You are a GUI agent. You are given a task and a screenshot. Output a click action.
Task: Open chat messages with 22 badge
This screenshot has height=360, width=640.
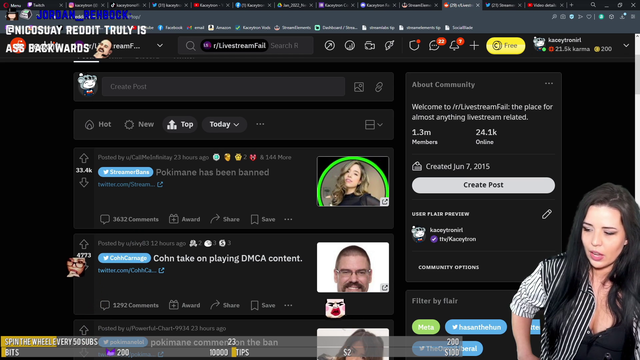(434, 45)
